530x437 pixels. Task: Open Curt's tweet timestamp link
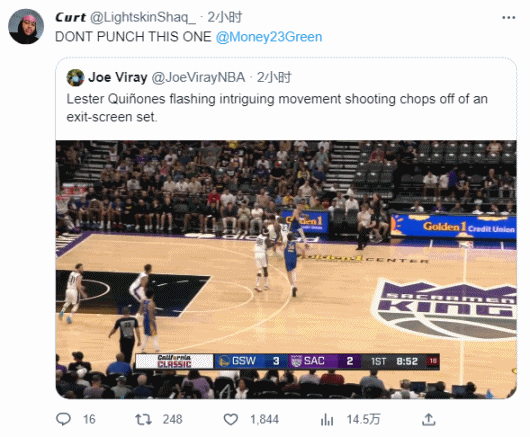click(x=225, y=17)
